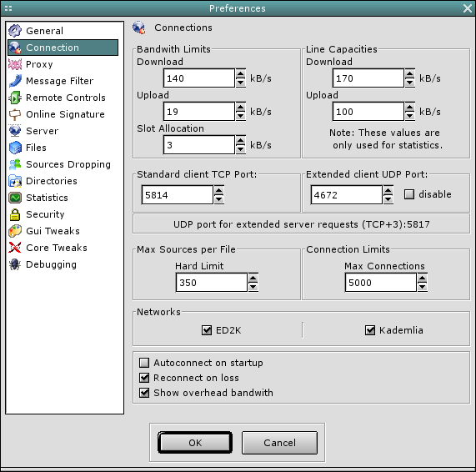Select the Message Filter icon
Viewport: 476px width, 472px height.
pos(15,81)
